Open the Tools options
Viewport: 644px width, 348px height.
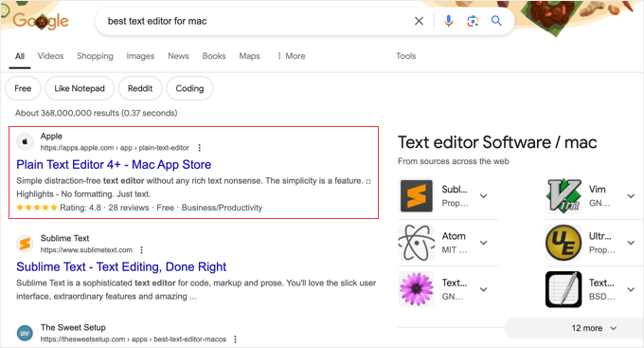[x=405, y=56]
